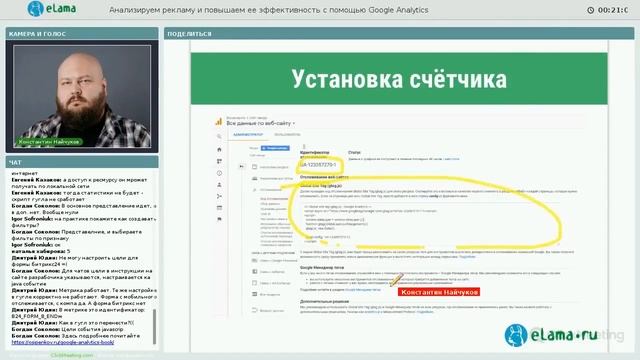Click the Postbacks icon at the bottom of the admin column
This screenshot has height=360, width=640.
255,310
